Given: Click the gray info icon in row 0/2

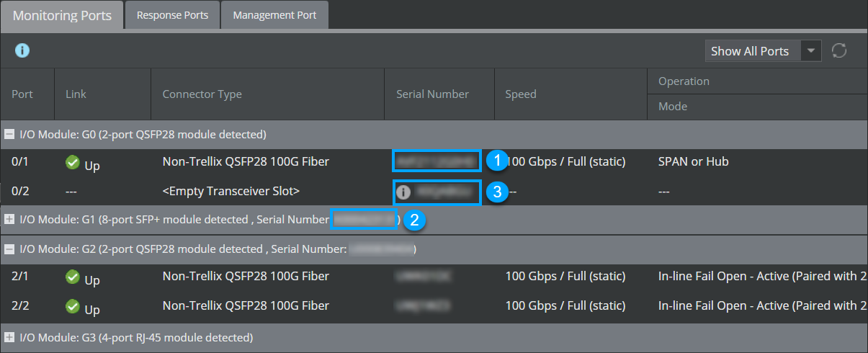Looking at the screenshot, I should 403,192.
